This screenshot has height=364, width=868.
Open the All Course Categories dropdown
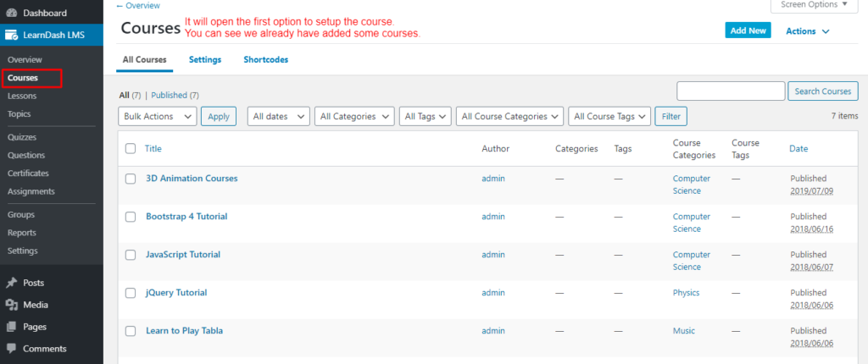[x=509, y=117]
